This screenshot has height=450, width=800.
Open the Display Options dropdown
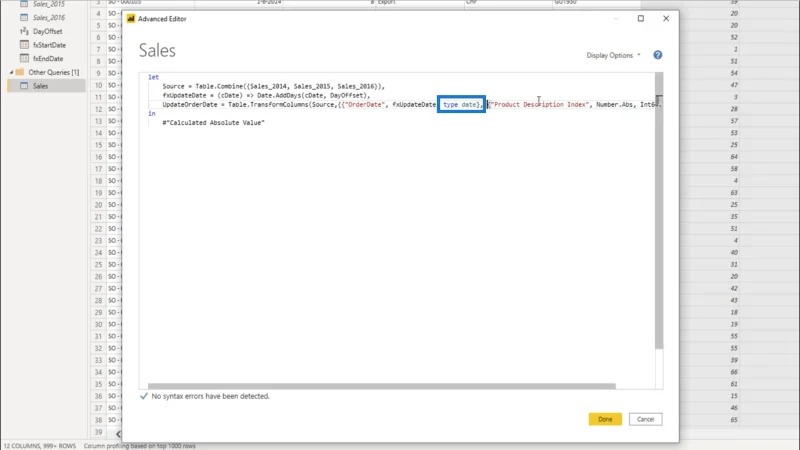pos(613,55)
